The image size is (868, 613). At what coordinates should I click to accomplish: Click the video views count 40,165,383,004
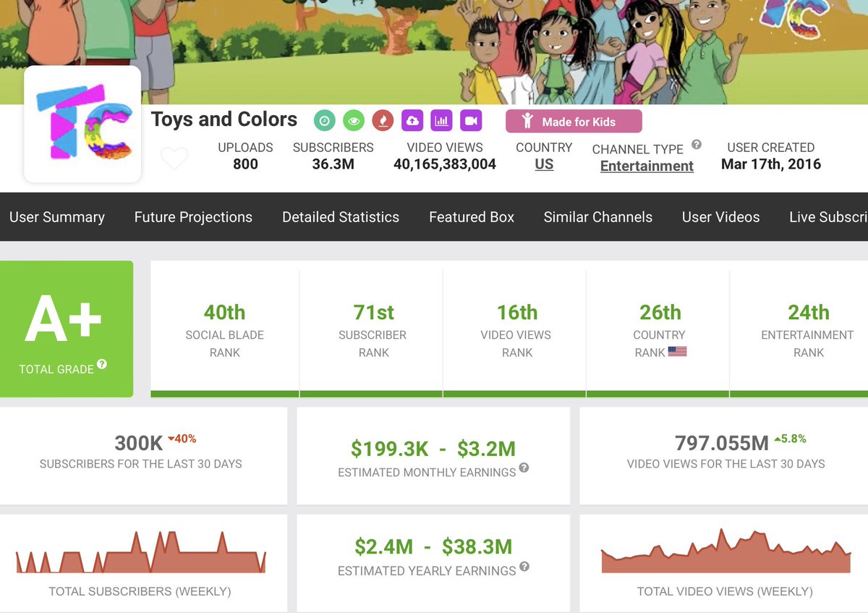(x=445, y=164)
